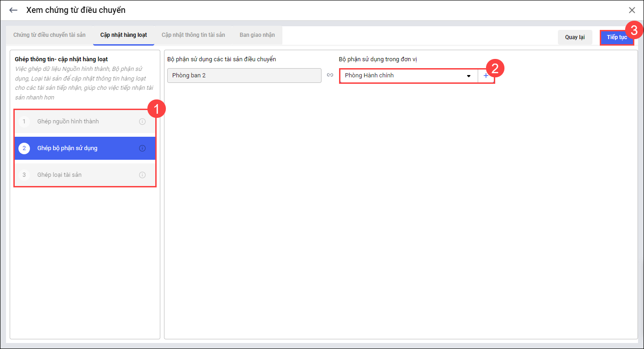Show info for Ghép nguồn hình thành
This screenshot has height=349, width=644.
pos(142,122)
